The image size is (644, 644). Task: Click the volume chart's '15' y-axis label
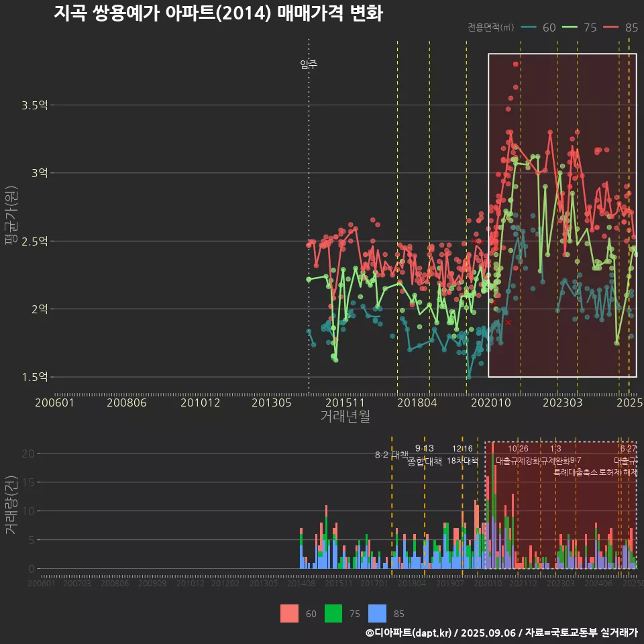(x=28, y=482)
